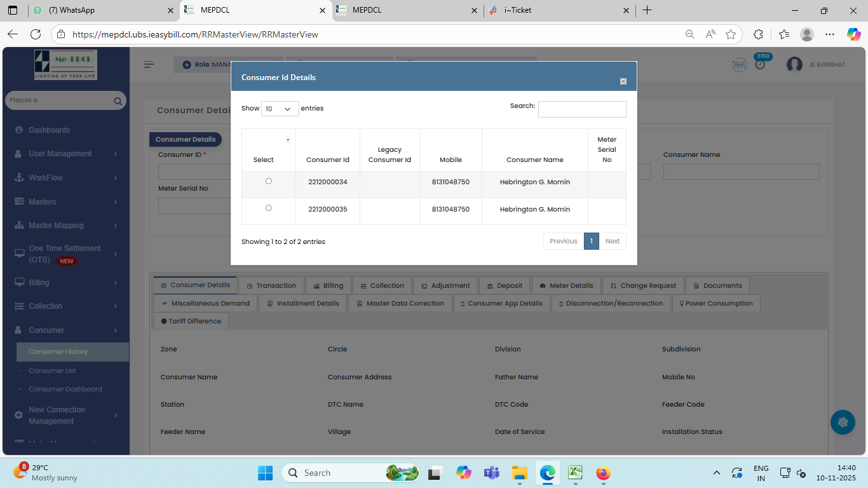Open the Power Consumption tab
The height and width of the screenshot is (488, 868).
tap(716, 303)
